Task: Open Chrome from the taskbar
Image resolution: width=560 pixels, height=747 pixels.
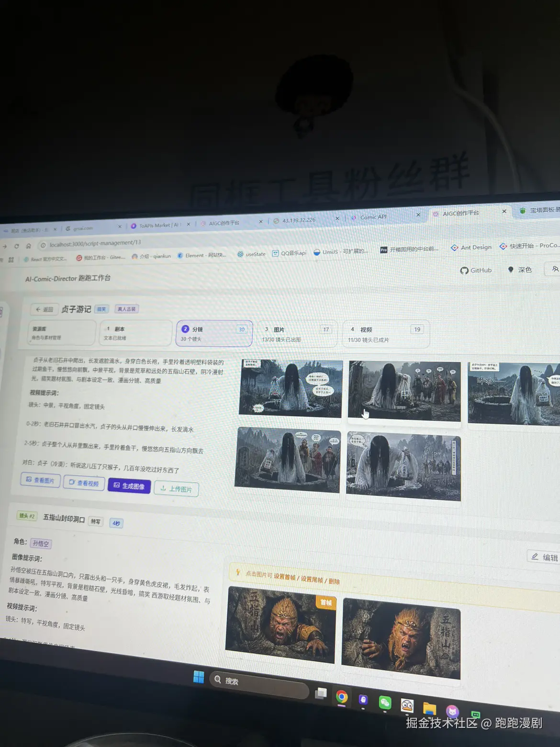Action: (342, 696)
